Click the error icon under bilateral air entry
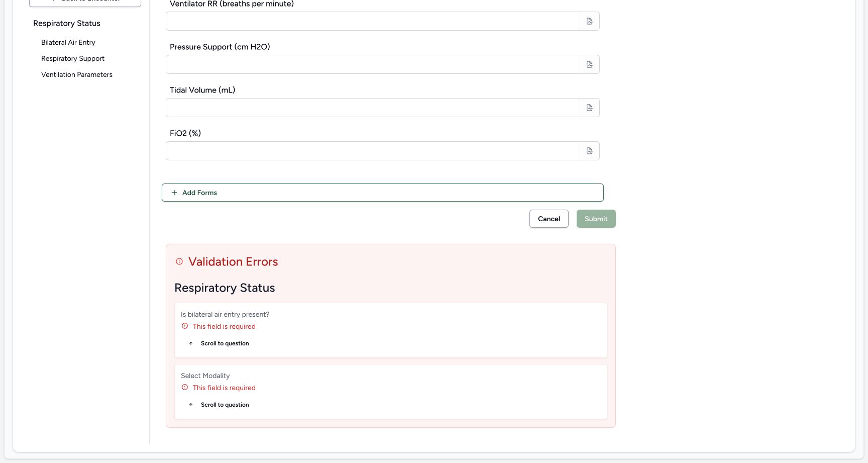 coord(185,326)
